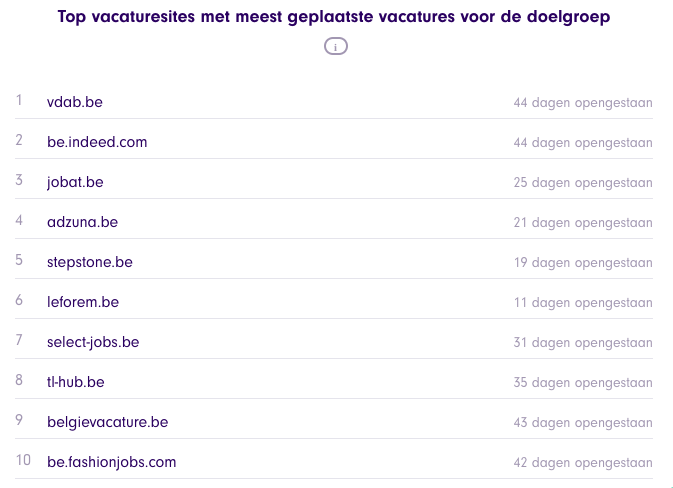
Task: Click "25 dagen opengestaan" label
Action: [x=583, y=182]
